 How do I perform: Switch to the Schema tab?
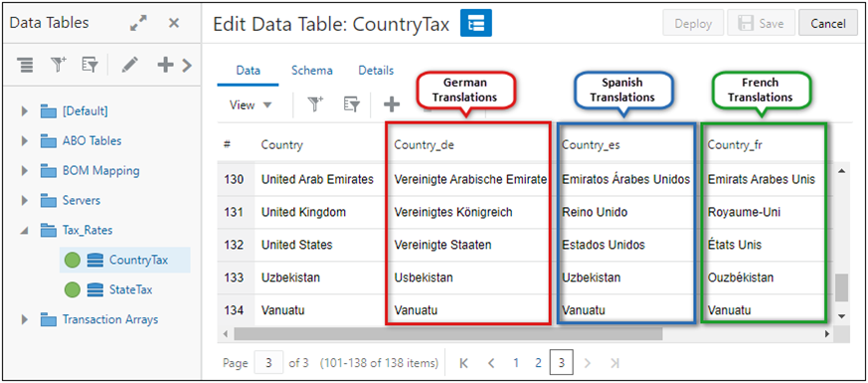click(x=312, y=71)
